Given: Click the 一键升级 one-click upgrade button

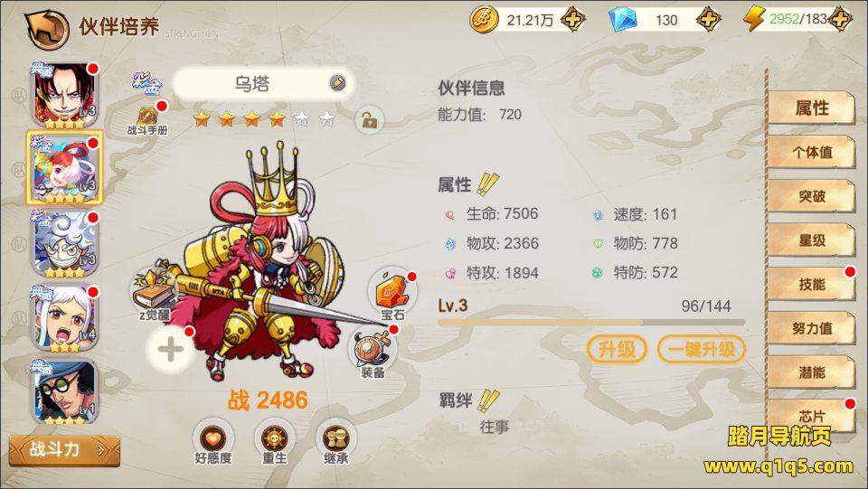Looking at the screenshot, I should [702, 350].
